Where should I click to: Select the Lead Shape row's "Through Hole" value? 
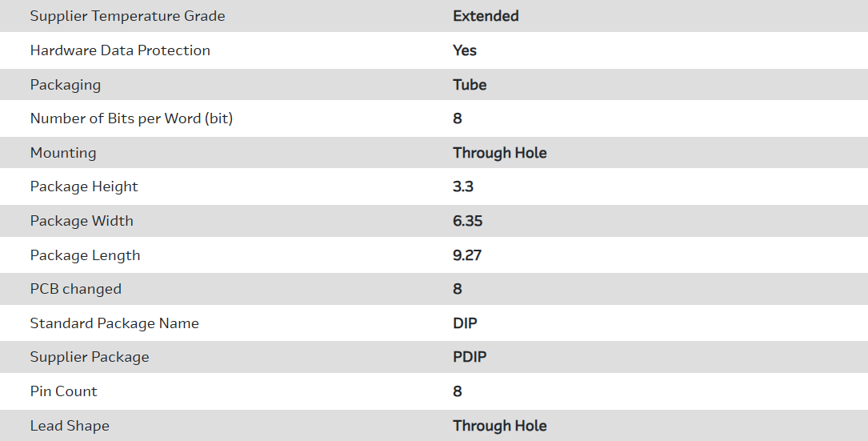point(500,426)
